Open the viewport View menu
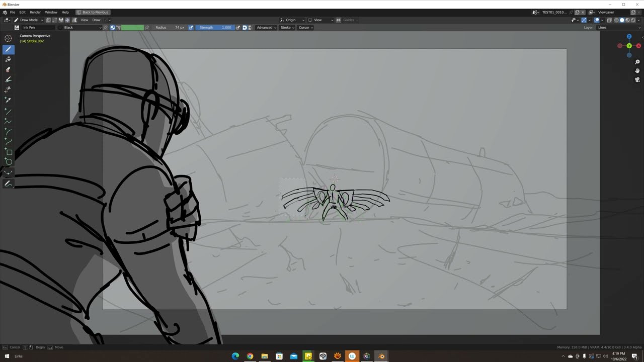The image size is (644, 362). coord(85,20)
